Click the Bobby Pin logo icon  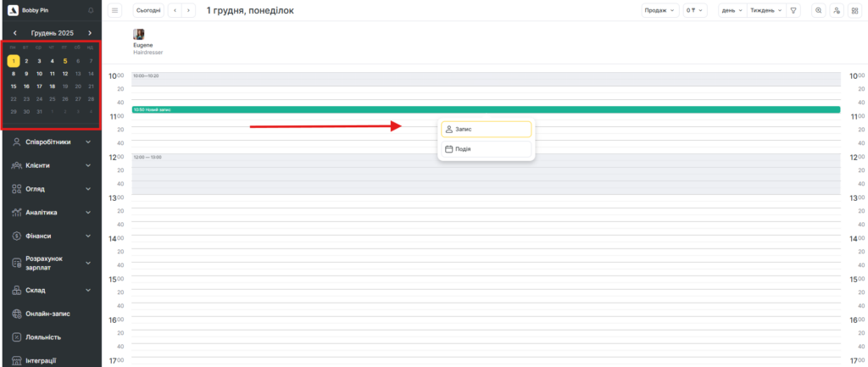click(x=13, y=10)
